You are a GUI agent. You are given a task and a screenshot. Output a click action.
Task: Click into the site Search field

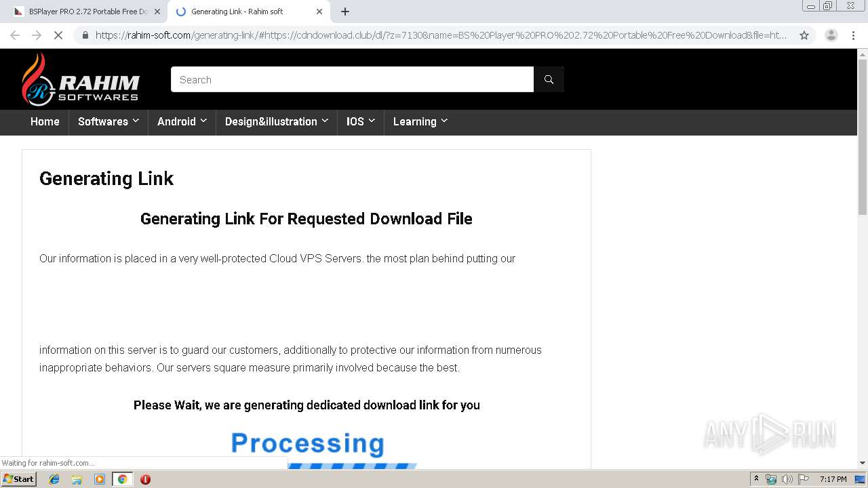tap(352, 79)
